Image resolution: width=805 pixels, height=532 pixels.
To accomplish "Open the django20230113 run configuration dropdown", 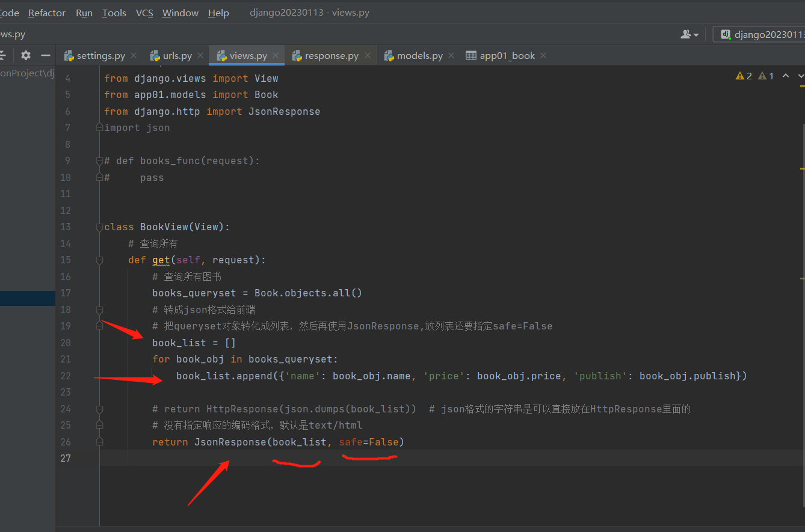I will pos(759,34).
